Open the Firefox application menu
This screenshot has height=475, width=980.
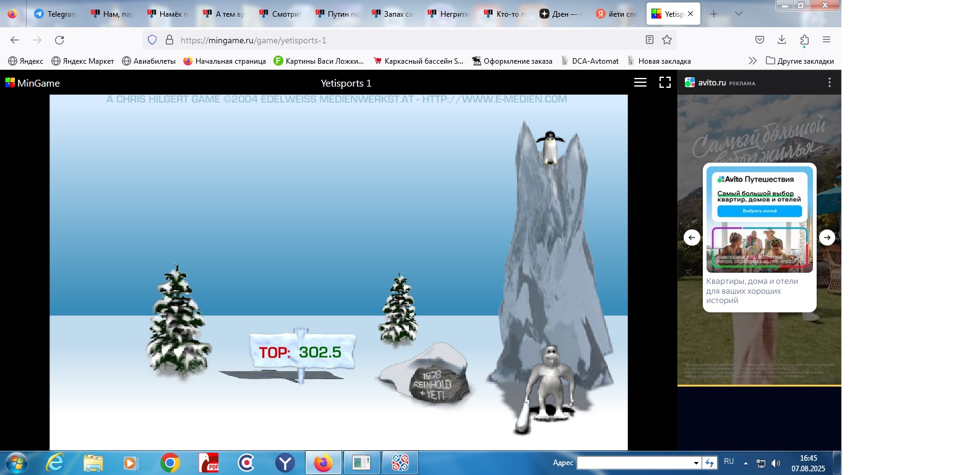pyautogui.click(x=827, y=40)
